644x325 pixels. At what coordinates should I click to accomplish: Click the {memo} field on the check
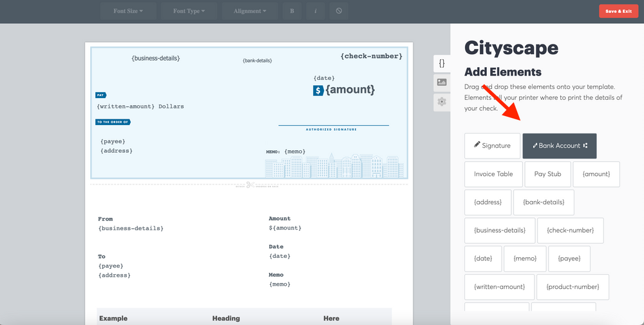(x=294, y=152)
